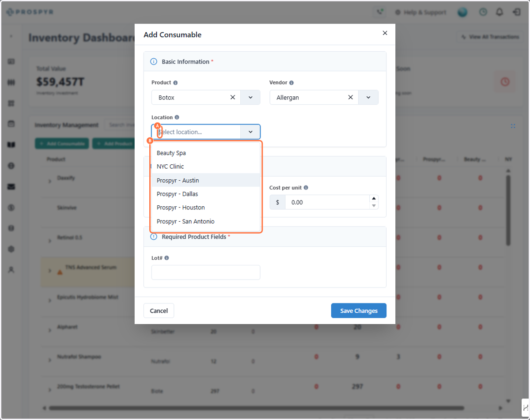Expand the TNS Advanced Serum row
The image size is (530, 420).
pos(50,270)
